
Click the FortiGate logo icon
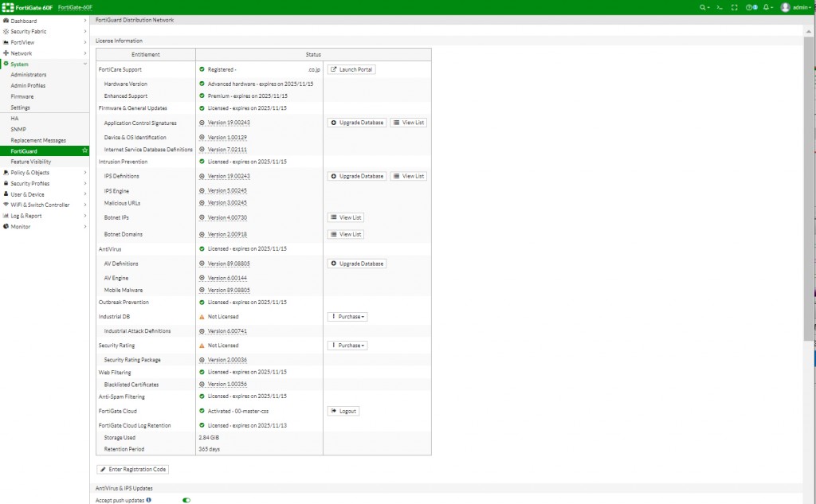tap(8, 7)
